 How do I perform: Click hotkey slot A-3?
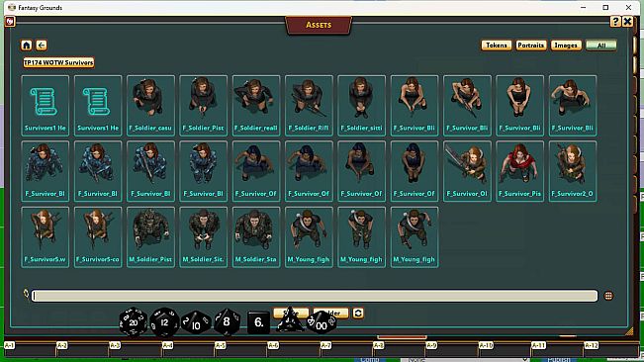point(136,349)
